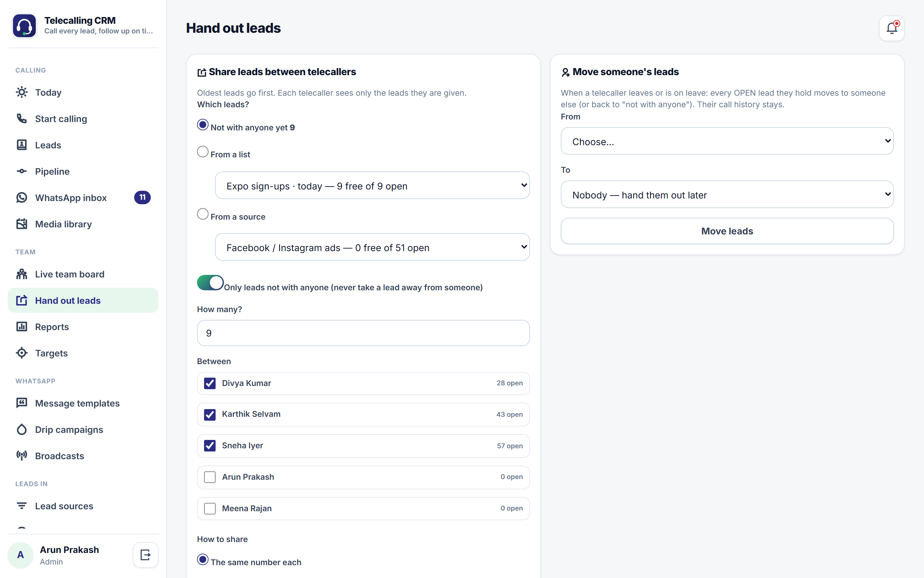Click the Media library icon
Image resolution: width=924 pixels, height=578 pixels.
pos(22,224)
